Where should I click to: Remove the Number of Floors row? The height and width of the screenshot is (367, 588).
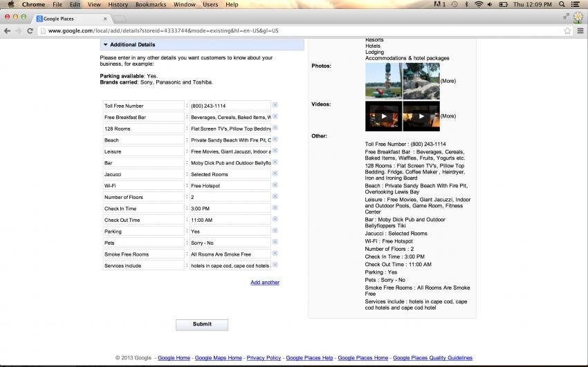point(275,196)
